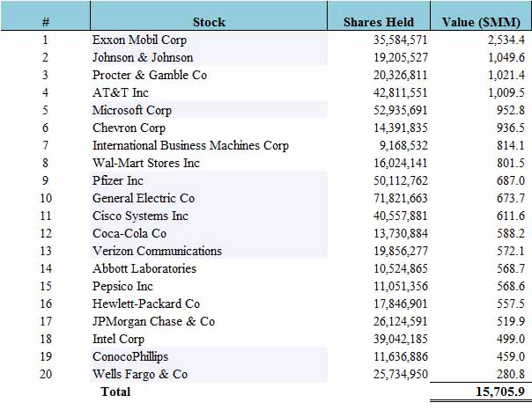The width and height of the screenshot is (532, 410).
Task: Click the Chevron Corp cell
Action: pyautogui.click(x=129, y=128)
